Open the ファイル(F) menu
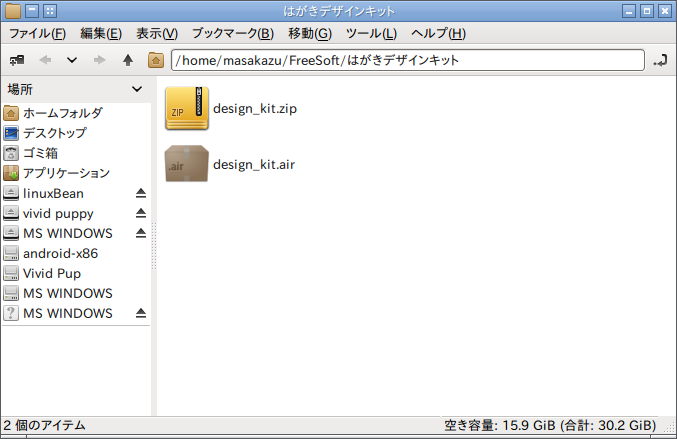677x439 pixels. [38, 33]
